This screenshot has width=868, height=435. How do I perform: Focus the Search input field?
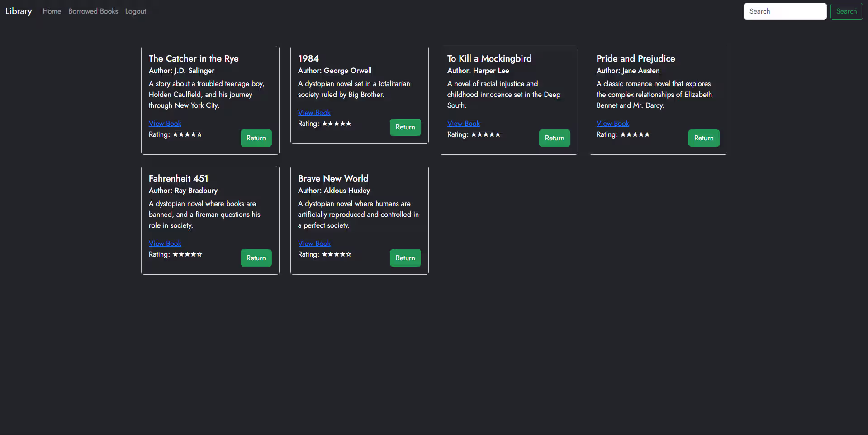coord(784,11)
